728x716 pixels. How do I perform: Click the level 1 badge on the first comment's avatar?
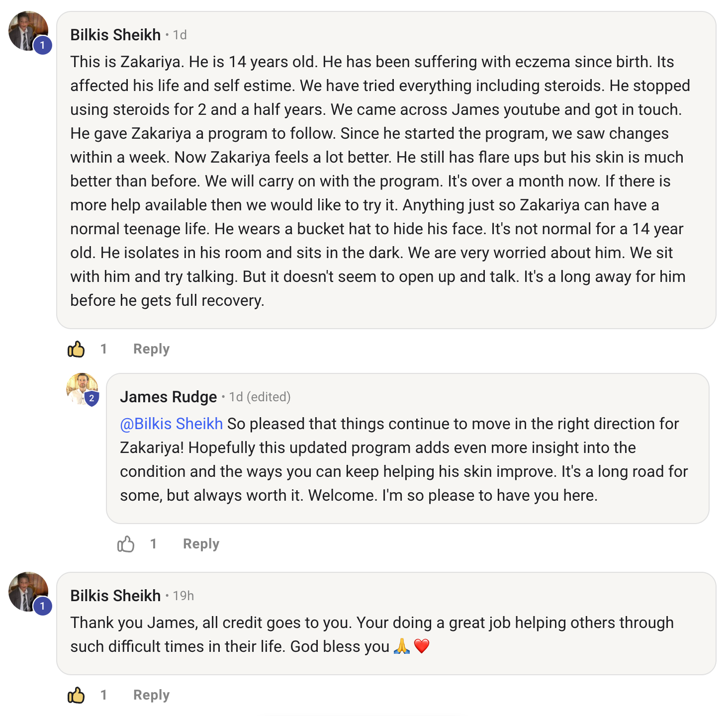pyautogui.click(x=43, y=45)
